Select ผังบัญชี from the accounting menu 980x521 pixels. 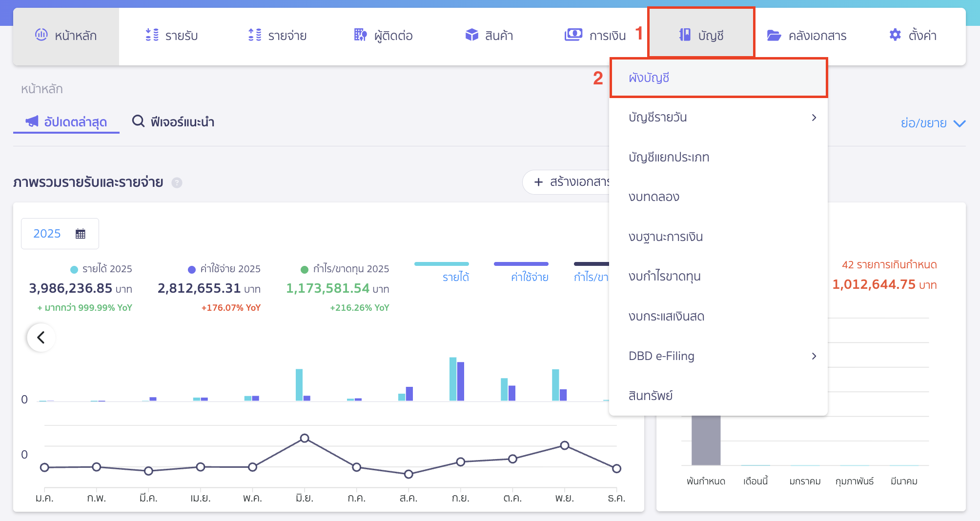point(649,78)
